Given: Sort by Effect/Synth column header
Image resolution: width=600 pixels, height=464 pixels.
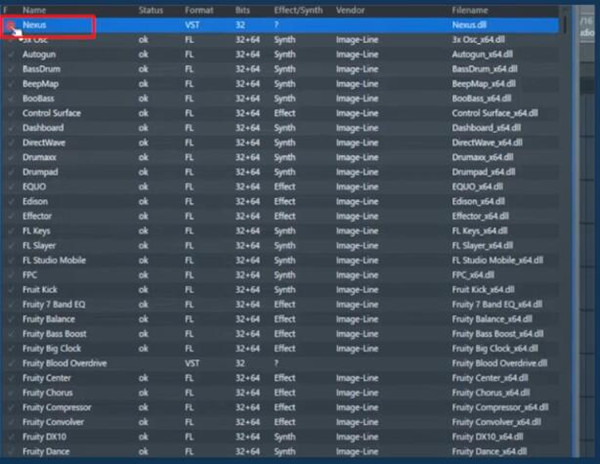Looking at the screenshot, I should pos(296,9).
